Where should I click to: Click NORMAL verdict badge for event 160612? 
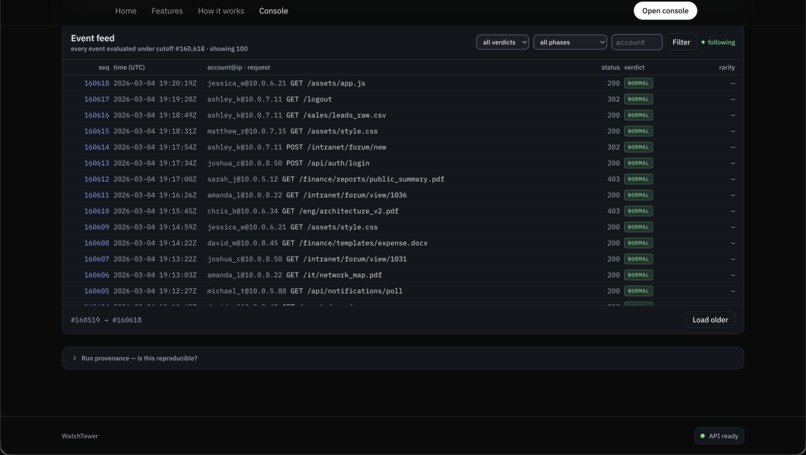point(638,179)
